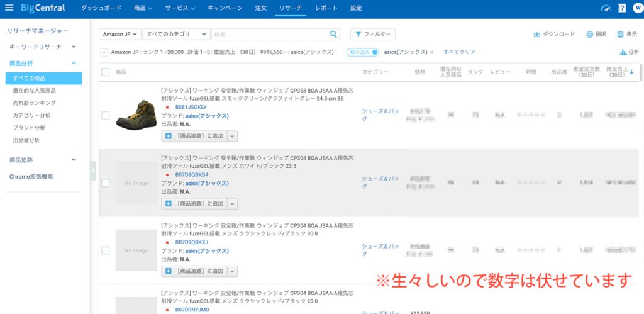Open tracking dropdown arrow for B07D9QBKXJ

pyautogui.click(x=233, y=271)
